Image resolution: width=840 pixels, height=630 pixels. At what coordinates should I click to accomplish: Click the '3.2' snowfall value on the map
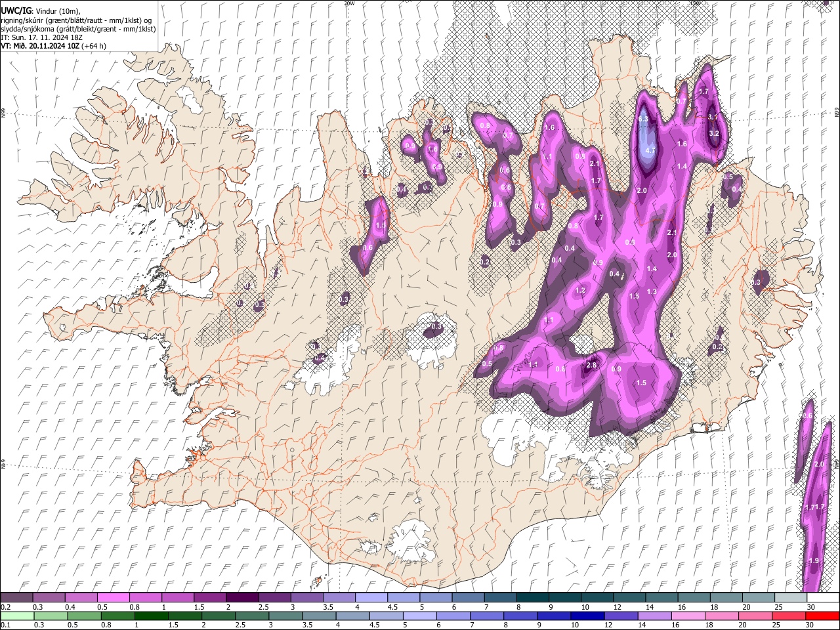pos(715,133)
